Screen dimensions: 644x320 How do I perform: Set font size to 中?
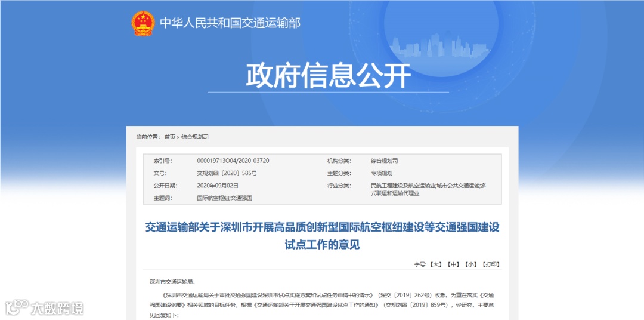[x=453, y=264]
